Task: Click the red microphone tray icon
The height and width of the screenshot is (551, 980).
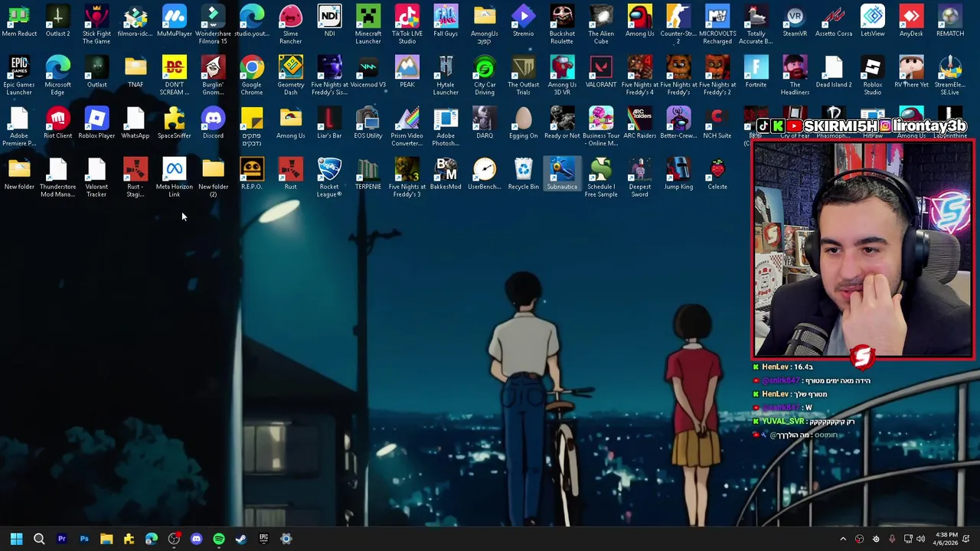Action: [892, 539]
